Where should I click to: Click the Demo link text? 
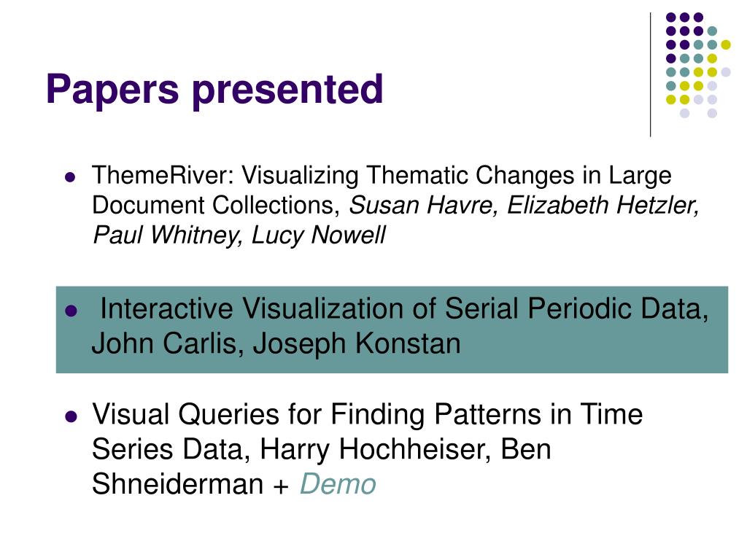pos(338,484)
